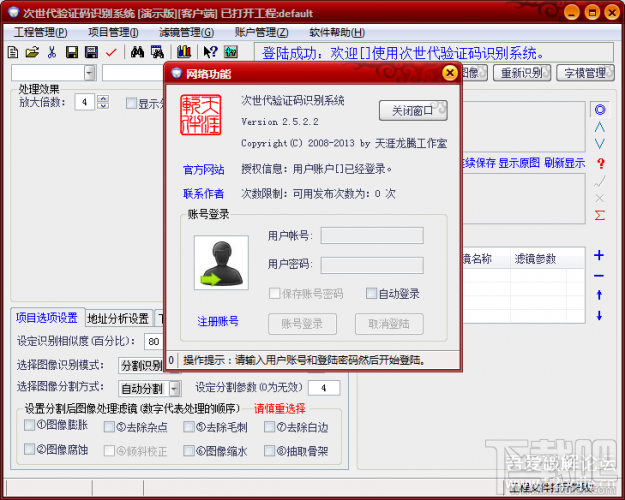The width and height of the screenshot is (625, 500).
Task: Click the gray X icon in right sidebar
Action: click(x=599, y=198)
